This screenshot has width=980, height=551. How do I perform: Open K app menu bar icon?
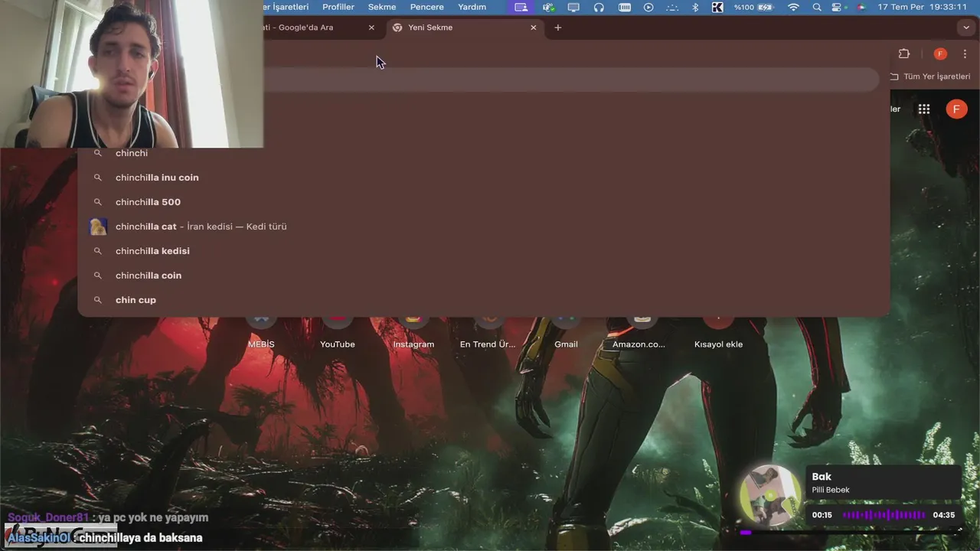(717, 7)
